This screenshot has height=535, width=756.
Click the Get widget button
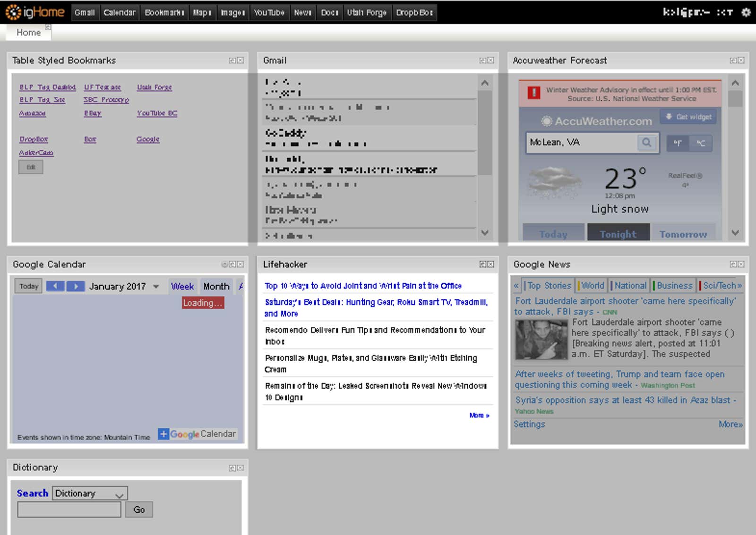click(x=689, y=117)
